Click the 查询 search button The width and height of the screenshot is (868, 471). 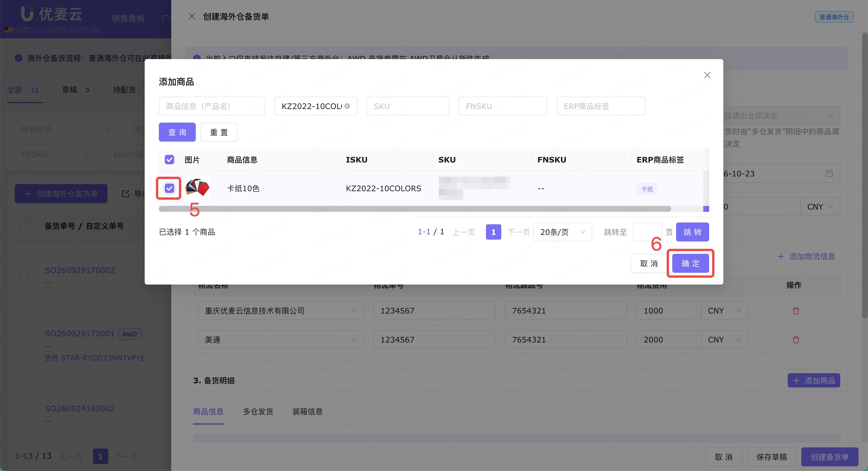click(x=177, y=132)
